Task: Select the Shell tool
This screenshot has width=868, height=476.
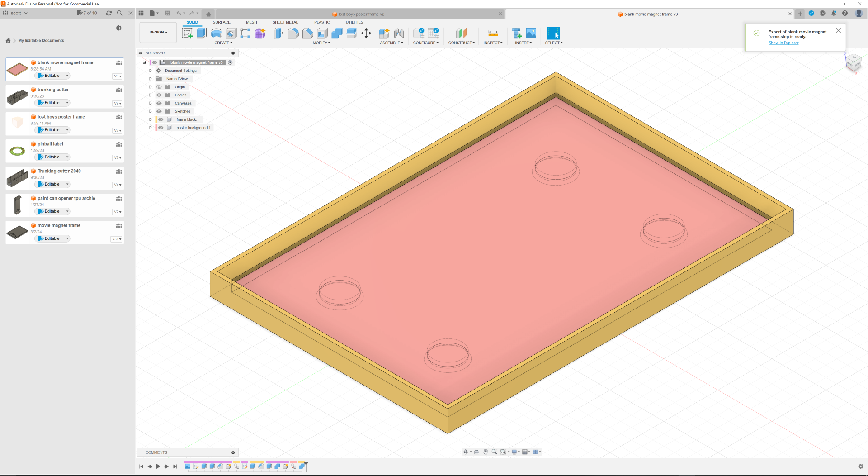Action: click(322, 33)
